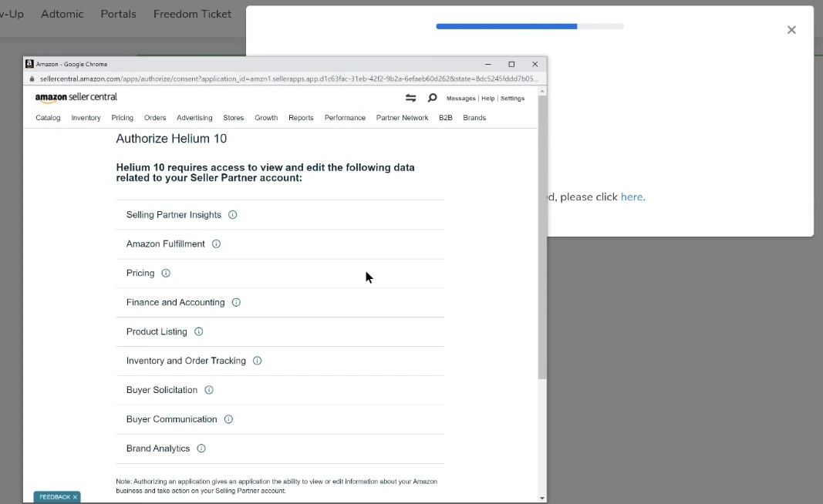Click info icon beside Amazon Fulfillment
Image resolution: width=823 pixels, height=504 pixels.
click(216, 244)
